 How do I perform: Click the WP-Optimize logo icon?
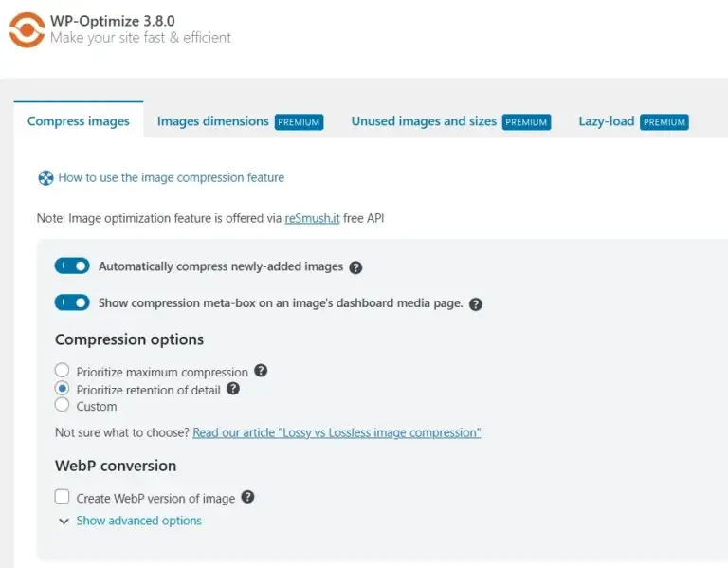pyautogui.click(x=26, y=29)
